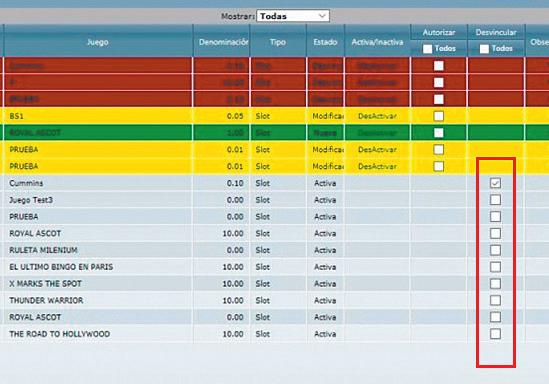The width and height of the screenshot is (549, 384).
Task: Tick Desvincular checkbox for THUNDER WARRIOR
Action: (495, 300)
